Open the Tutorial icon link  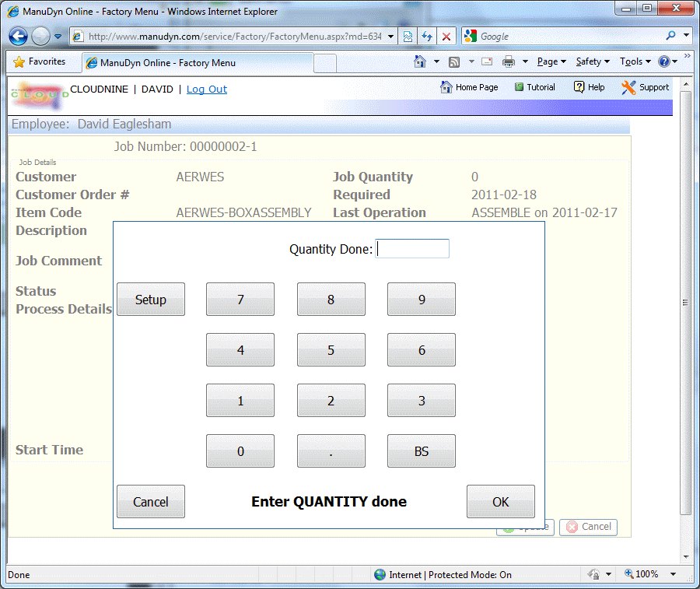point(519,87)
